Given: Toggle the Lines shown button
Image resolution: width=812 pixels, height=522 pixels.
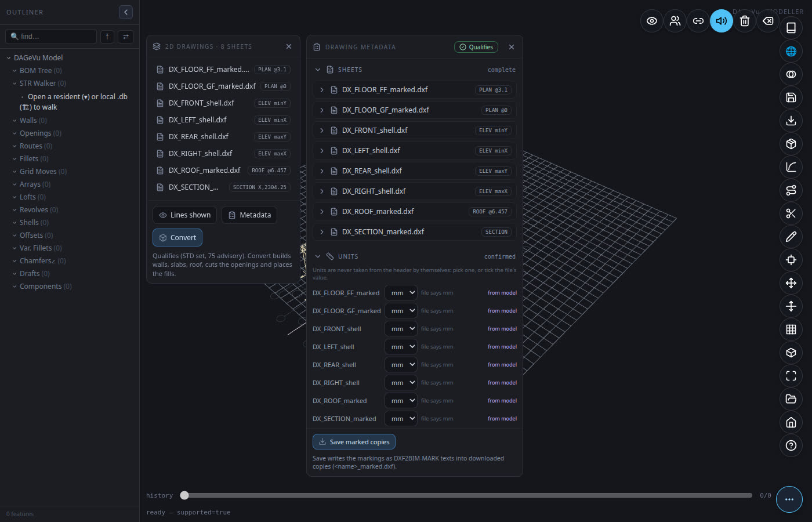Looking at the screenshot, I should tap(185, 215).
